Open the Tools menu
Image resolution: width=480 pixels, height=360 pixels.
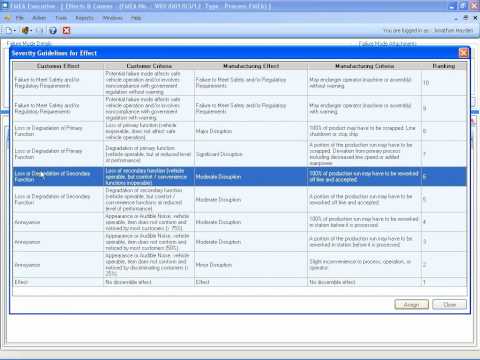(x=61, y=18)
